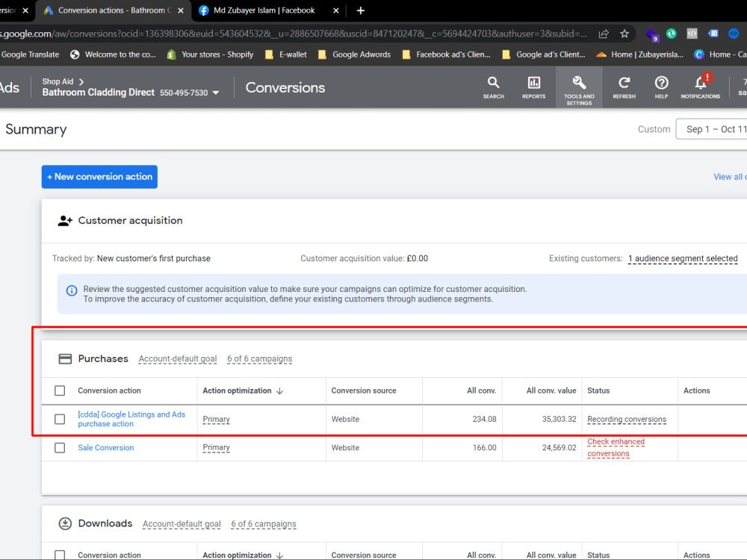Click the Downloads circle arrow icon
747x560 pixels.
65,524
